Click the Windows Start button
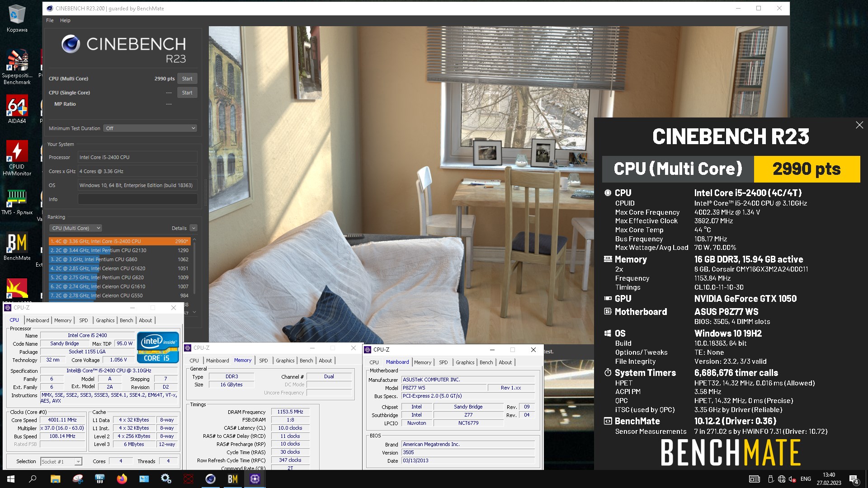868x488 pixels. pos(11,479)
